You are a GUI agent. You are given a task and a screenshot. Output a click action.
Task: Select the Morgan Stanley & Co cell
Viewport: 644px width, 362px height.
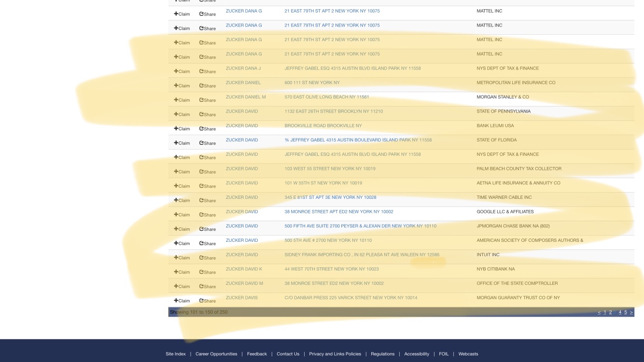(503, 97)
